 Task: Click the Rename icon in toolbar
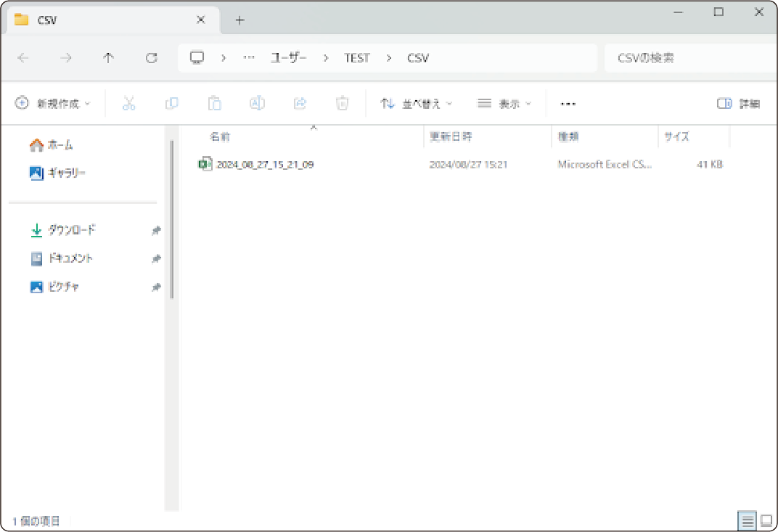[257, 104]
